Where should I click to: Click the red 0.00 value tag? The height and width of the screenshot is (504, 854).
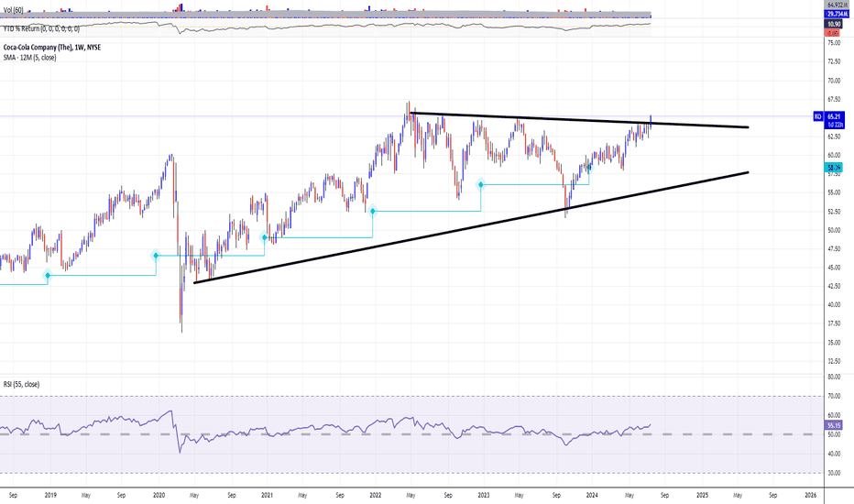pos(833,33)
